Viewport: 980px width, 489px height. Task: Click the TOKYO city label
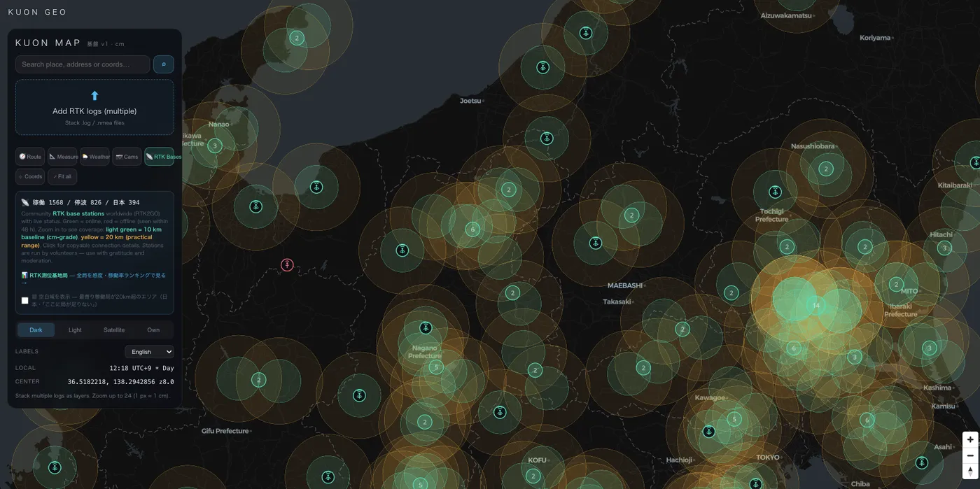768,458
